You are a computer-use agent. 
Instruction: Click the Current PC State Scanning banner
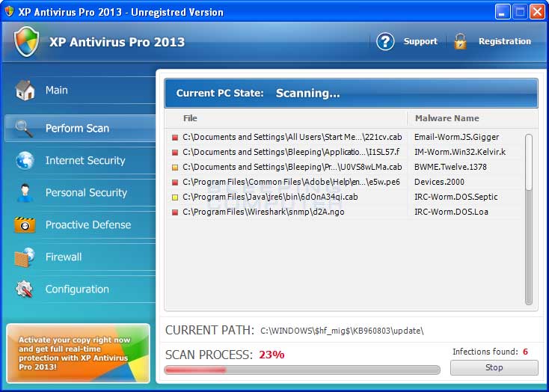(351, 94)
